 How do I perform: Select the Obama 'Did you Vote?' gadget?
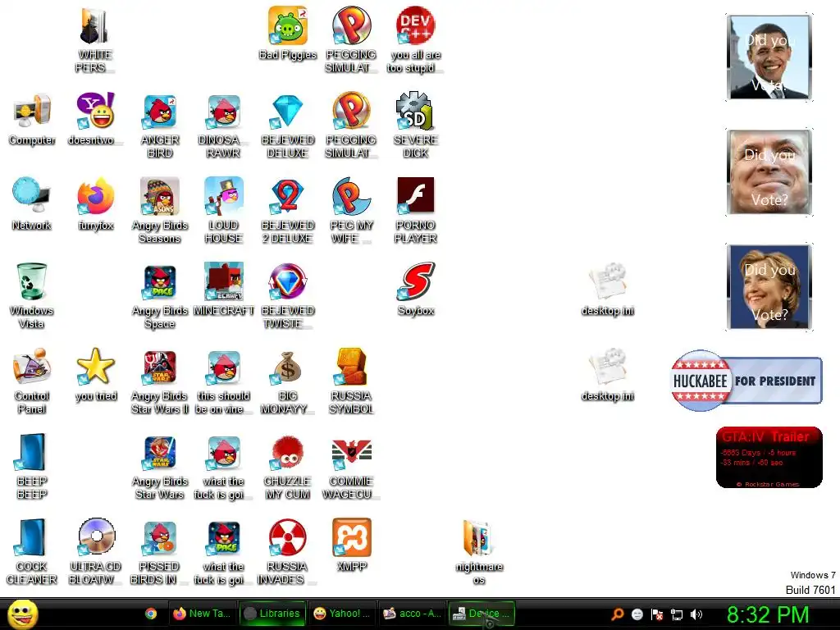769,57
